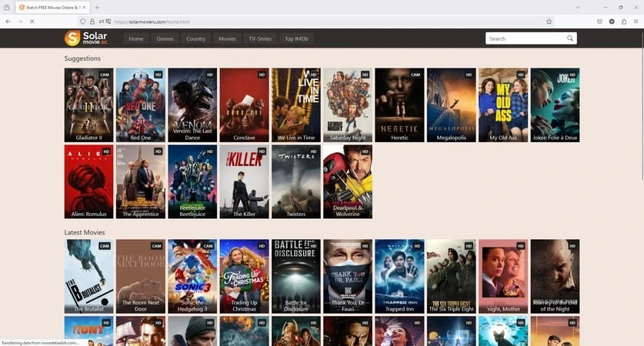Open the Top IMDb page
The width and height of the screenshot is (644, 346).
[297, 38]
